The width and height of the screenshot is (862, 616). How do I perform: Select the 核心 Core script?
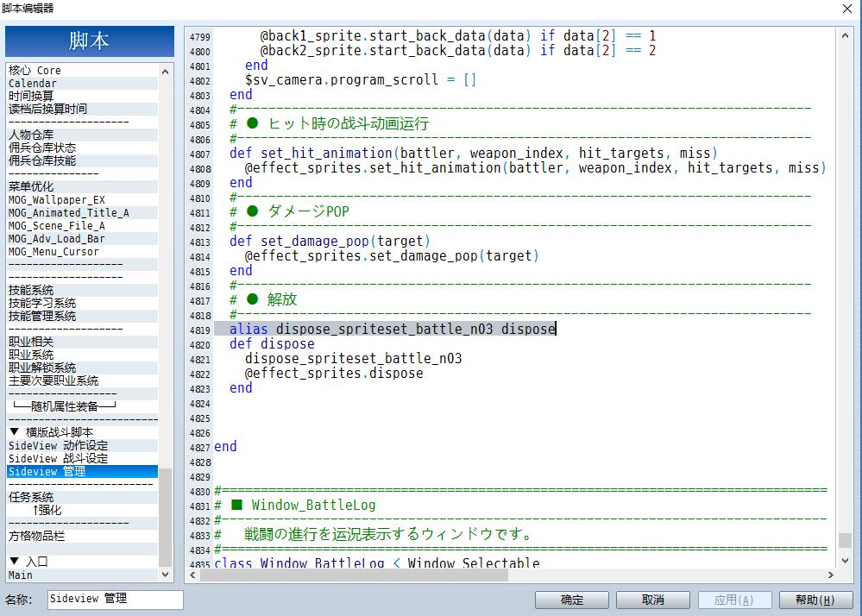click(83, 71)
